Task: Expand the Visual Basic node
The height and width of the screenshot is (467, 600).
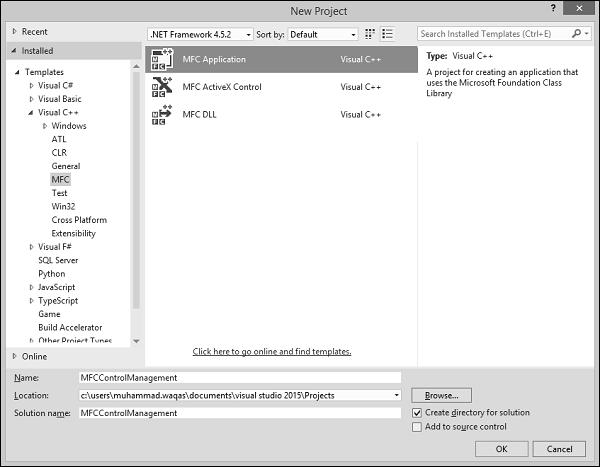Action: pos(31,99)
